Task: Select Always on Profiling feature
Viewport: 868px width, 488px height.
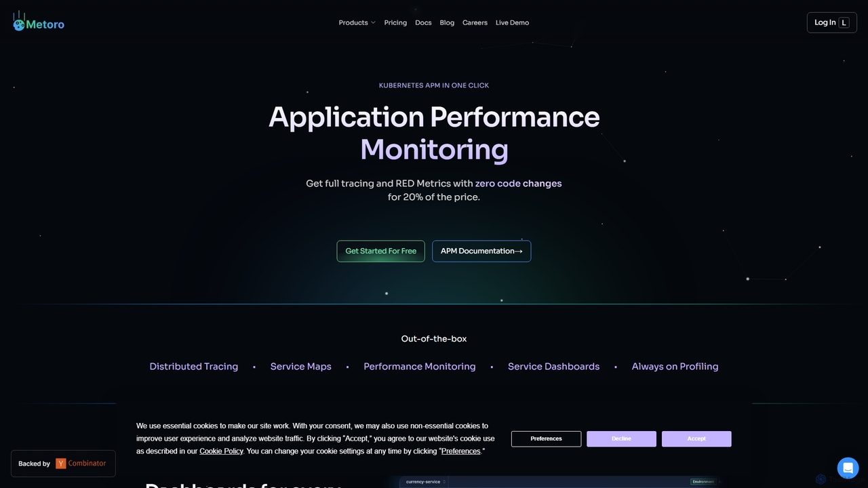Action: click(x=675, y=366)
